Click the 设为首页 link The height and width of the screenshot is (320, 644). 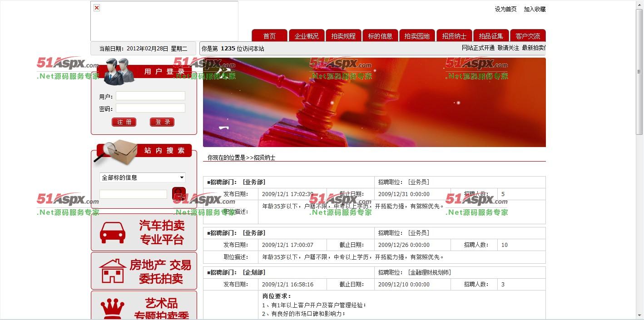click(x=506, y=9)
